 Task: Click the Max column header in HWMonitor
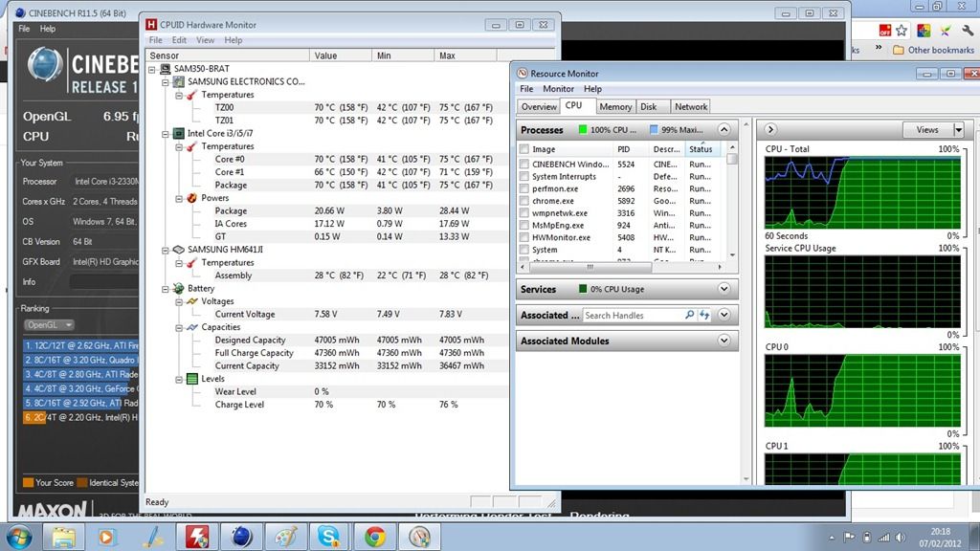point(465,55)
